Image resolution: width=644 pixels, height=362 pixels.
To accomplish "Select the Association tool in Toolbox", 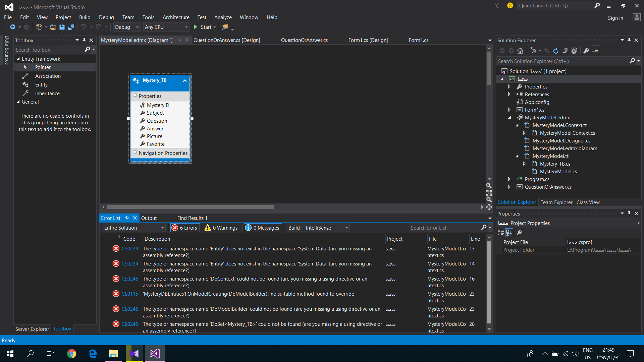I will 48,76.
